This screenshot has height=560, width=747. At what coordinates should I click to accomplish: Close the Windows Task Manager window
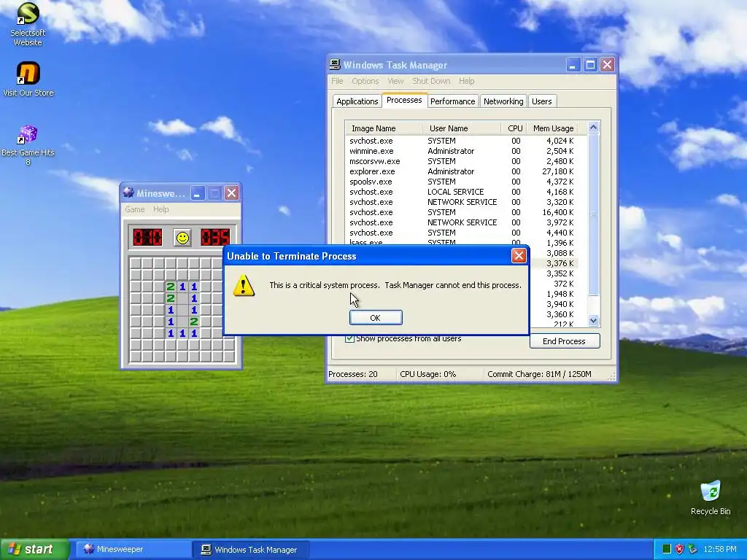[x=607, y=65]
